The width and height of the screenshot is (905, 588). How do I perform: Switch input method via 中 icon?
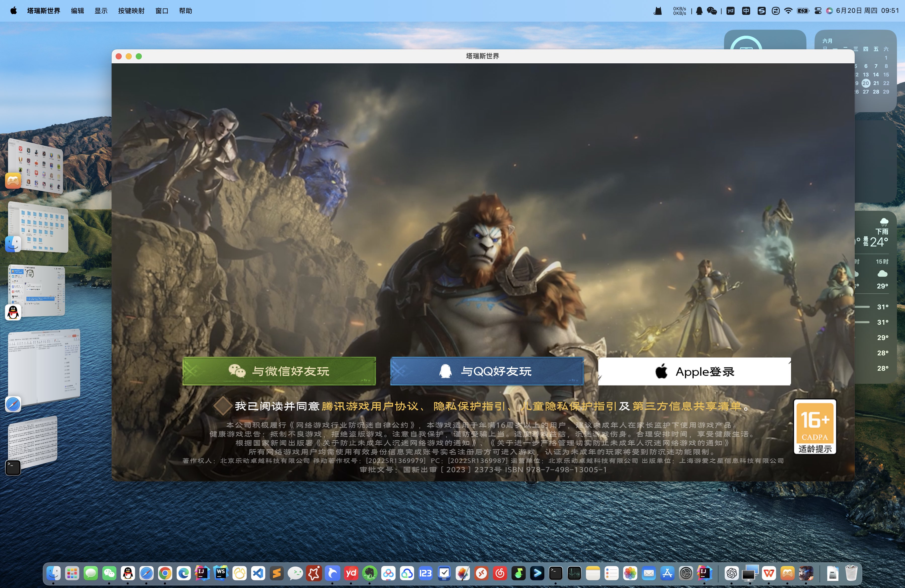click(x=746, y=11)
